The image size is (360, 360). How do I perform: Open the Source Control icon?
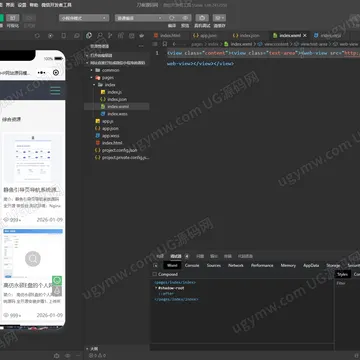click(x=110, y=35)
